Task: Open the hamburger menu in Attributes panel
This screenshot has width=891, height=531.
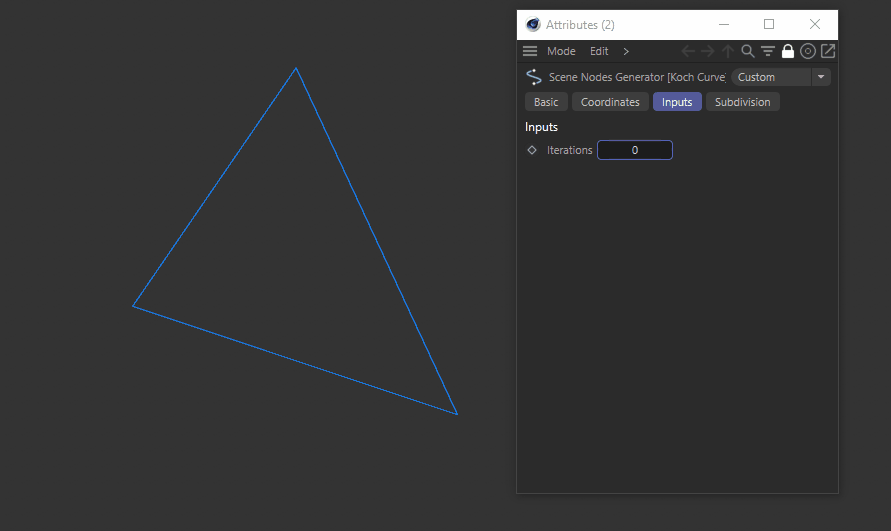Action: (530, 51)
